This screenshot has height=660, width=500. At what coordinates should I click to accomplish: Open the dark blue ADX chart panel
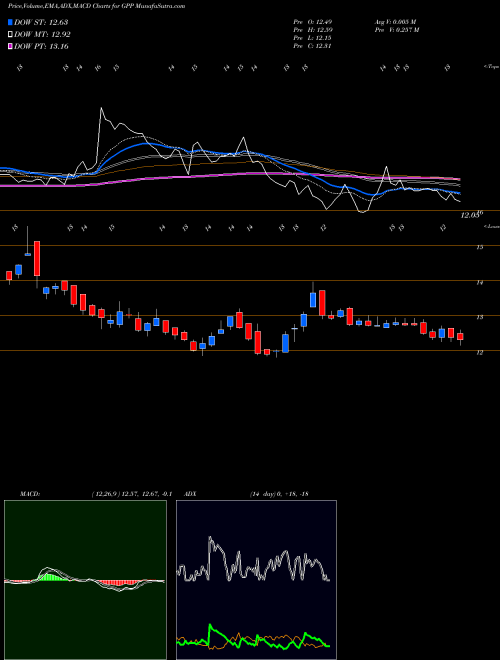256,580
